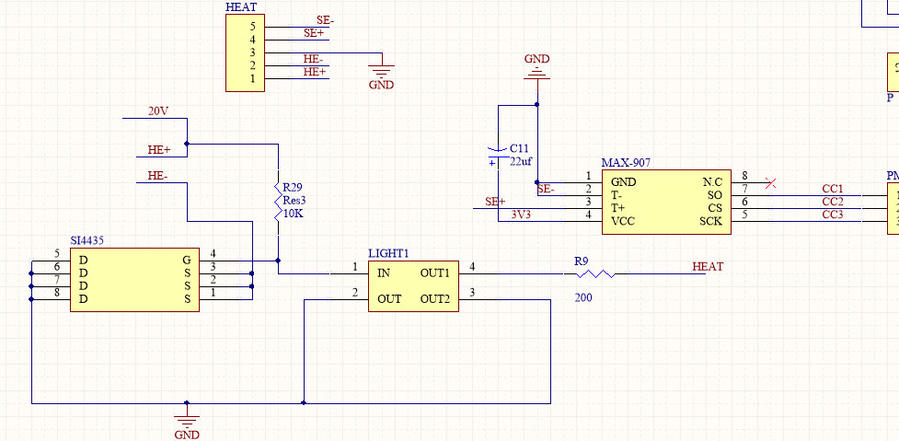Click the HEAT net label after R9
The height and width of the screenshot is (441, 899).
[707, 267]
